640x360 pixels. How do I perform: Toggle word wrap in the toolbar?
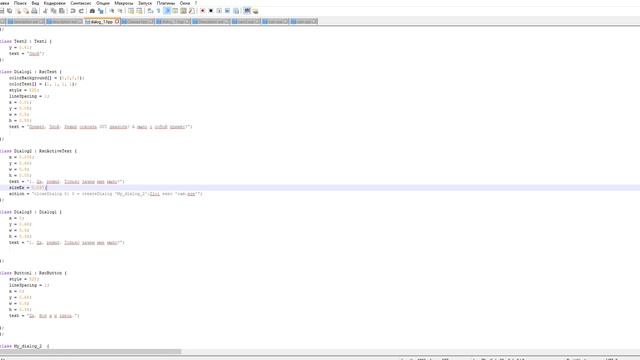(x=150, y=11)
